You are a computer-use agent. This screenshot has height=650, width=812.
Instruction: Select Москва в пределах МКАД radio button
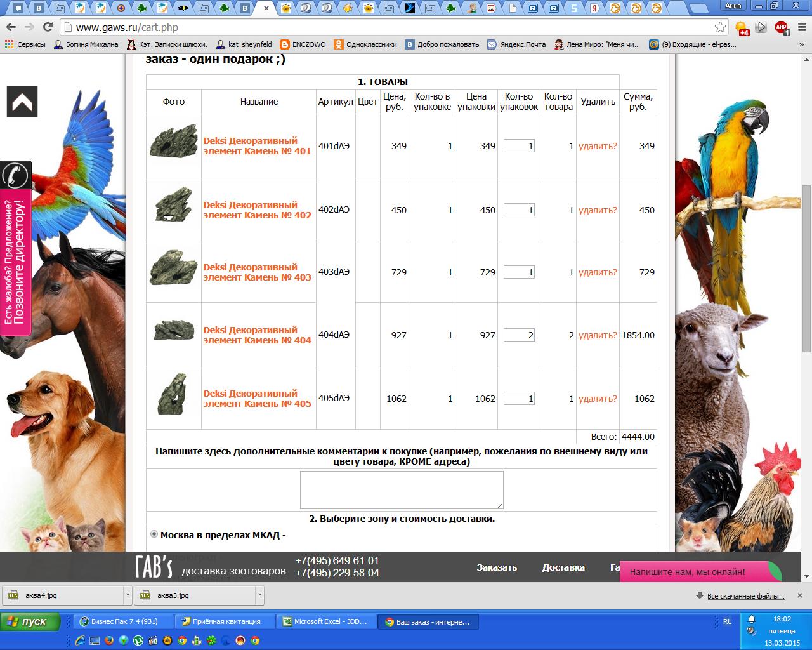tap(154, 534)
